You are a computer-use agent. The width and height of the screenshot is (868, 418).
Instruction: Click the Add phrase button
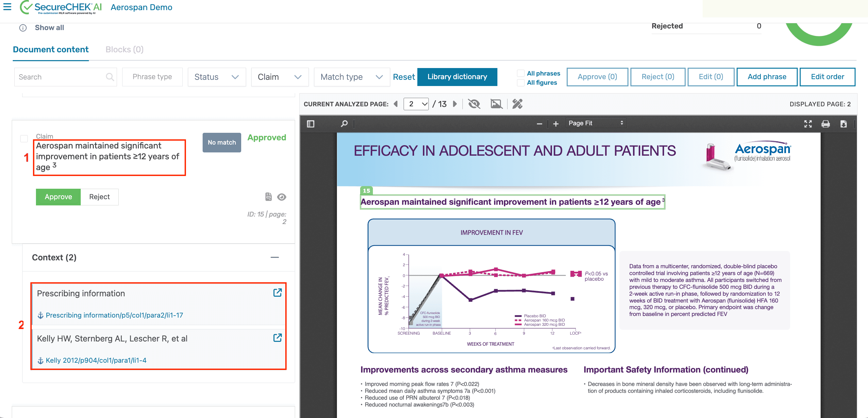coord(767,77)
